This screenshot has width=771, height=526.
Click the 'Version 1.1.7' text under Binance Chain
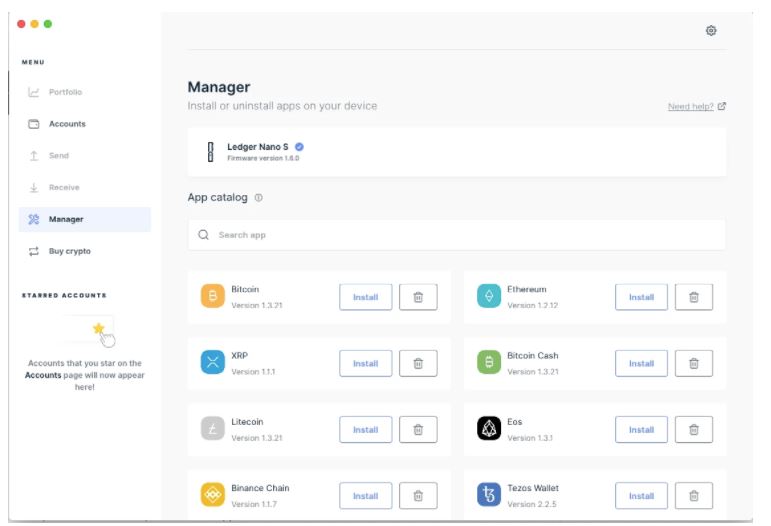[254, 504]
